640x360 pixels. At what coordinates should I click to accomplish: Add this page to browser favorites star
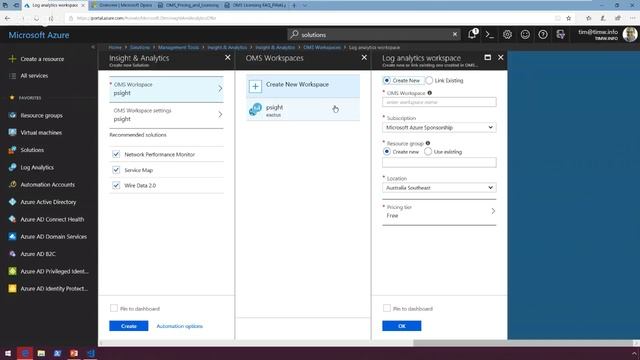click(x=568, y=18)
